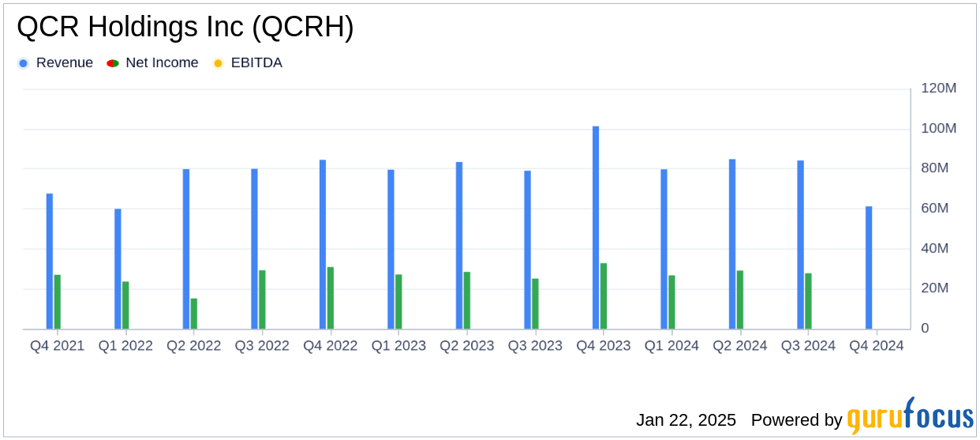Screen dimensions: 980x440
Task: Click the Q2 2023 axis label
Action: tap(467, 346)
